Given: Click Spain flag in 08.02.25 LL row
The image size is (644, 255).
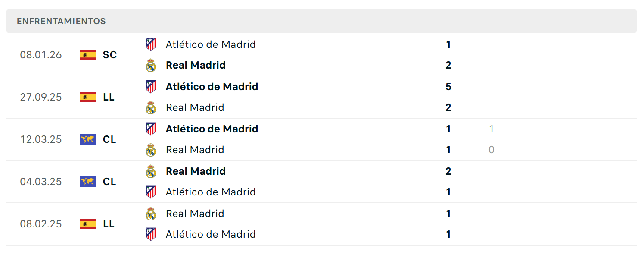Looking at the screenshot, I should click(x=88, y=224).
